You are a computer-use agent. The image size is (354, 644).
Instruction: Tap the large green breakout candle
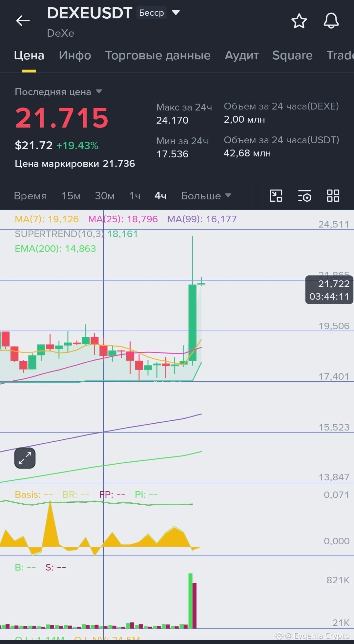(193, 323)
